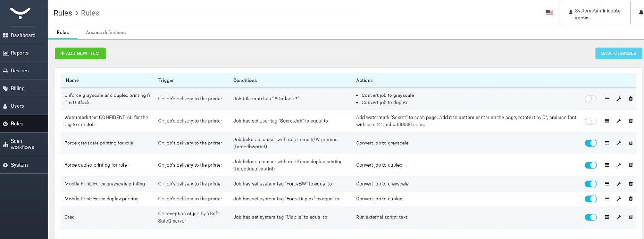Open the notifications bell icon
Image resolution: width=644 pixels, height=239 pixels.
(x=640, y=13)
